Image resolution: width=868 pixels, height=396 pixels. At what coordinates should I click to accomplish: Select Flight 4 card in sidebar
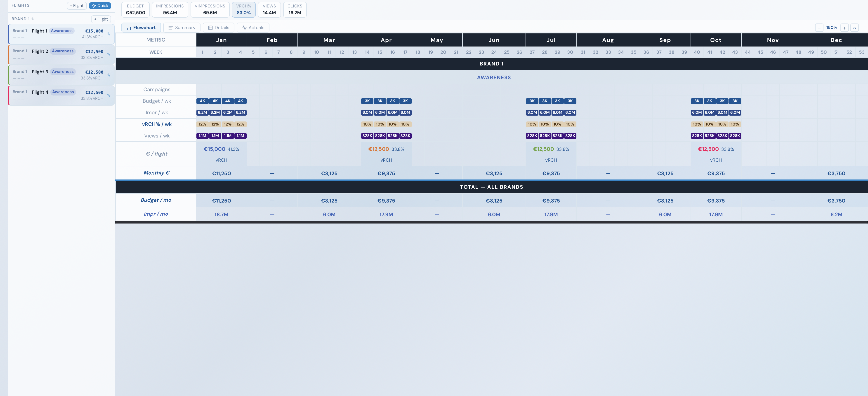pos(61,96)
